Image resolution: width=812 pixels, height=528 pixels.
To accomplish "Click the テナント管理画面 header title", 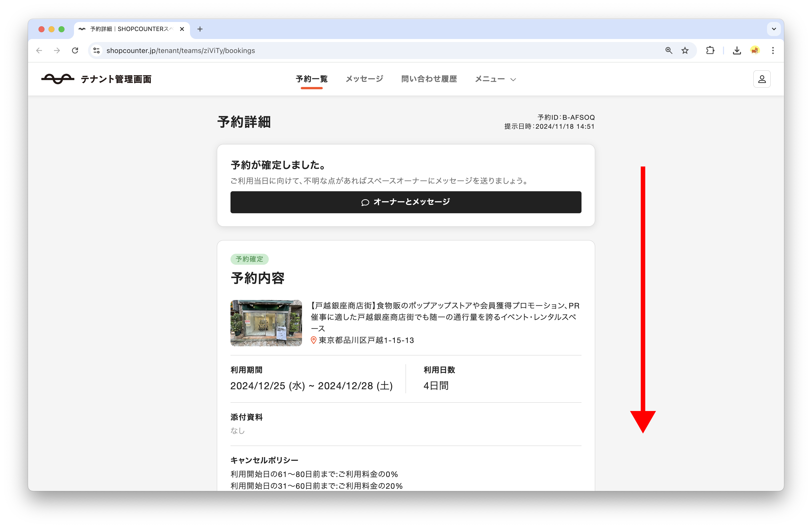I will point(116,79).
